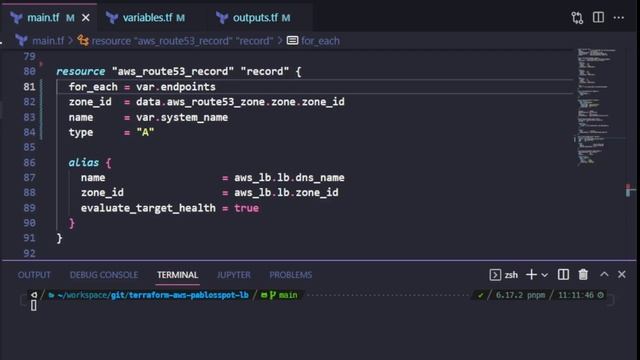Open the outputs.tf tab
Viewport: 640px width, 360px height.
(x=256, y=18)
